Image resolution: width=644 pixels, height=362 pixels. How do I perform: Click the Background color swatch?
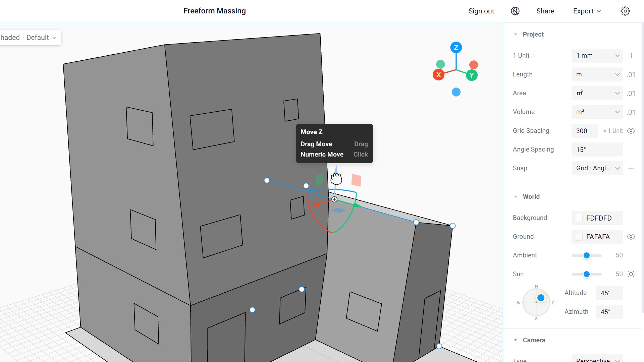click(x=579, y=218)
